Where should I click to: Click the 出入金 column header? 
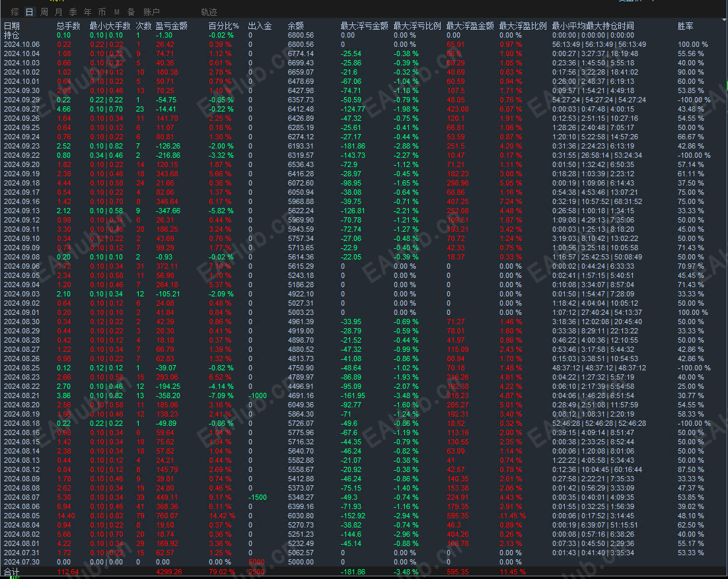260,26
